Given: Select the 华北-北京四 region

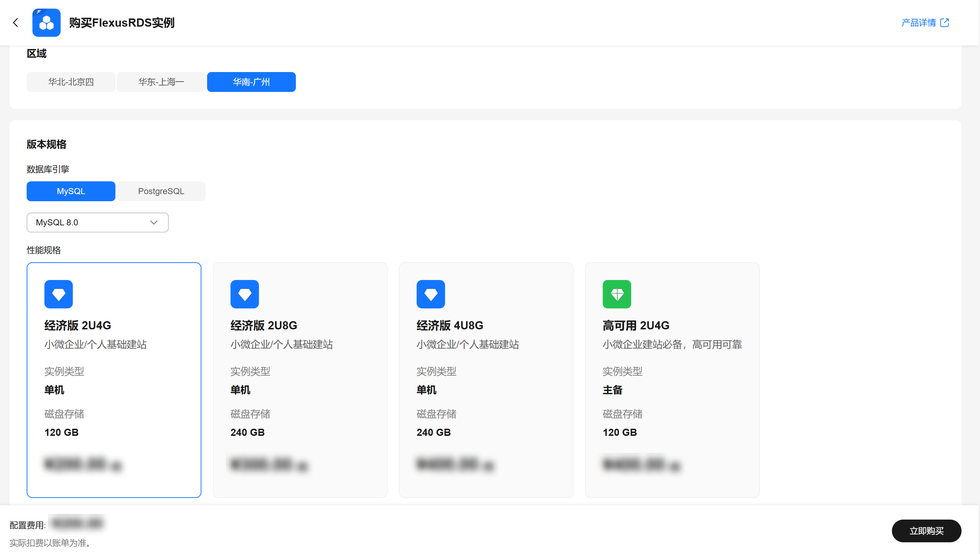Looking at the screenshot, I should pyautogui.click(x=71, y=82).
